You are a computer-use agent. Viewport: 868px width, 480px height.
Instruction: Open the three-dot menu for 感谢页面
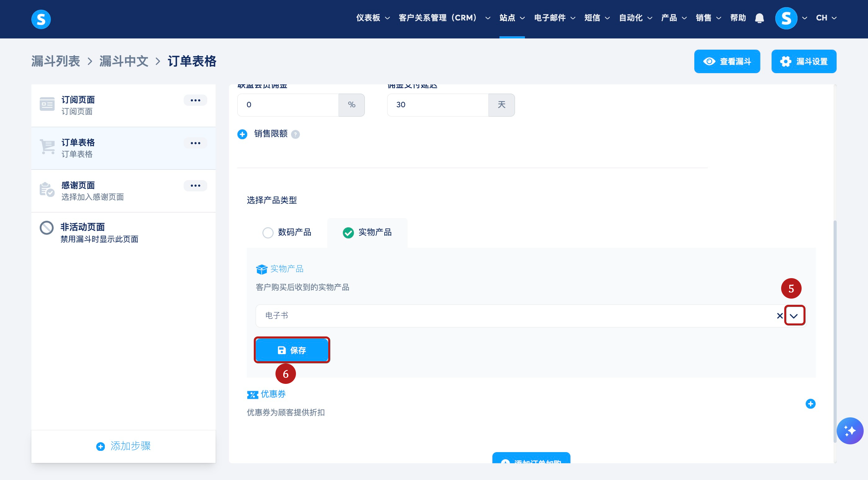(x=195, y=186)
